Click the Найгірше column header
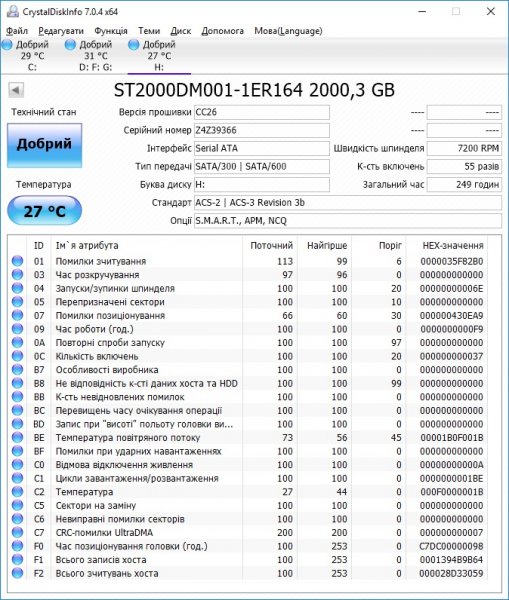509x600 pixels. click(x=325, y=246)
